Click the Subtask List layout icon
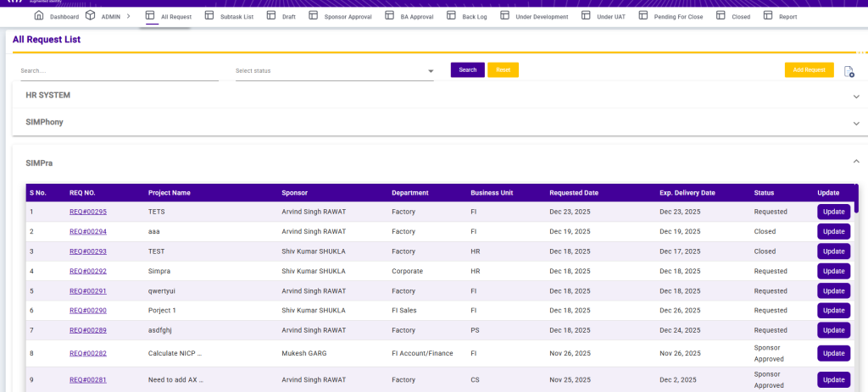Image resolution: width=868 pixels, height=392 pixels. [209, 16]
